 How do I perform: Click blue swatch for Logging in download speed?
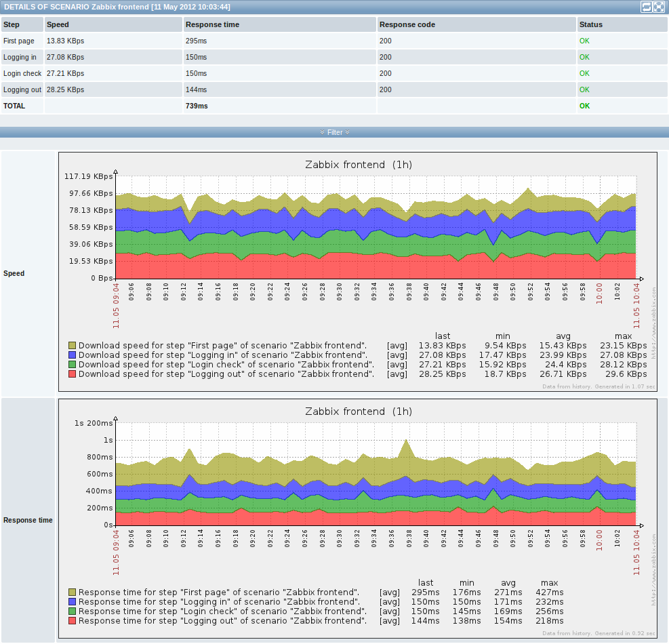72,355
